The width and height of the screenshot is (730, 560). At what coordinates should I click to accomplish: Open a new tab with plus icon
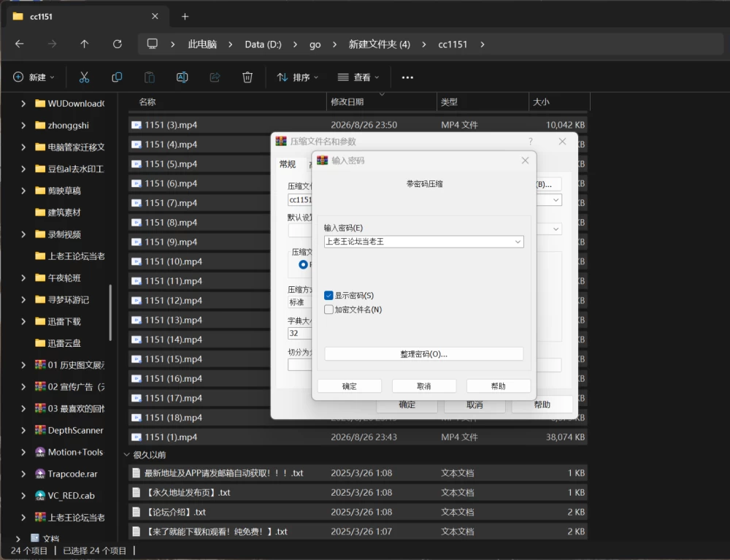coord(185,17)
